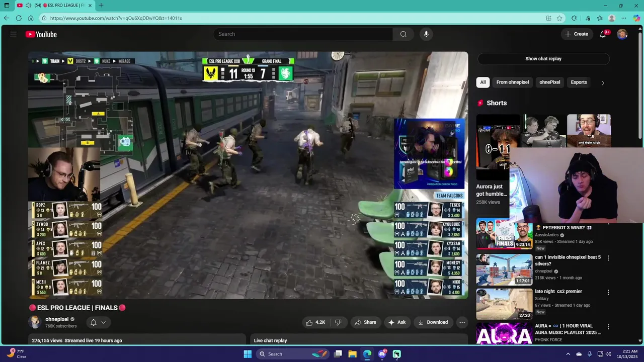Screen dimensions: 644x362
Task: Click the Live chat replay panel heading
Action: 270,340
